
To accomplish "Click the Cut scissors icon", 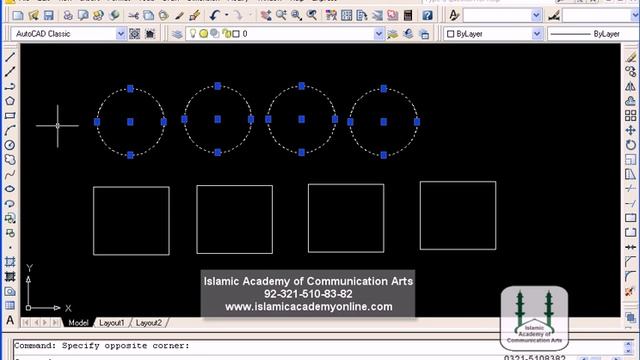I will pyautogui.click(x=133, y=16).
